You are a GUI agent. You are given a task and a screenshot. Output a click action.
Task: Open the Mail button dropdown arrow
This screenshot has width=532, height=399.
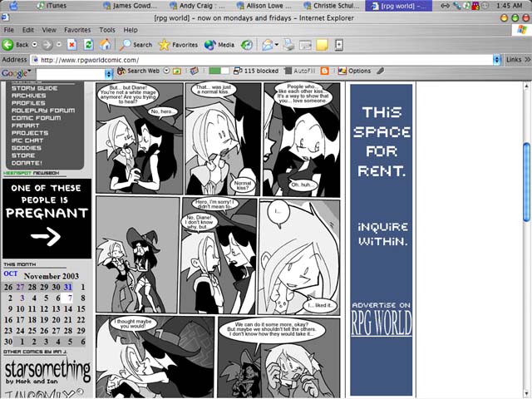click(277, 44)
